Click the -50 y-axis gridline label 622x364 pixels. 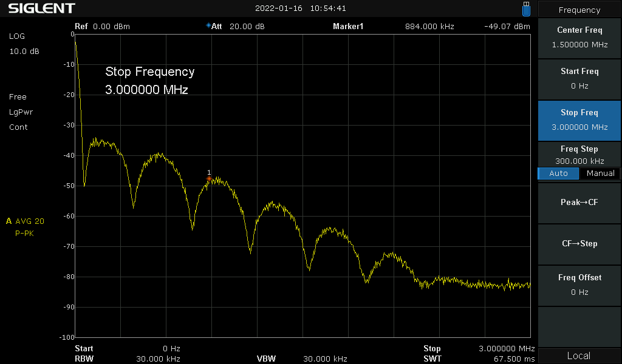(69, 186)
